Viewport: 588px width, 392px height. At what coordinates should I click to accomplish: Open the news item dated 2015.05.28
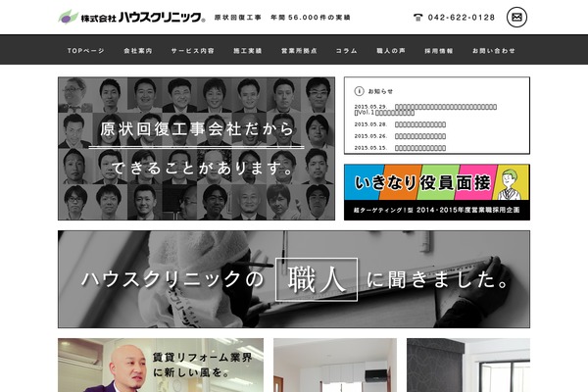400,124
